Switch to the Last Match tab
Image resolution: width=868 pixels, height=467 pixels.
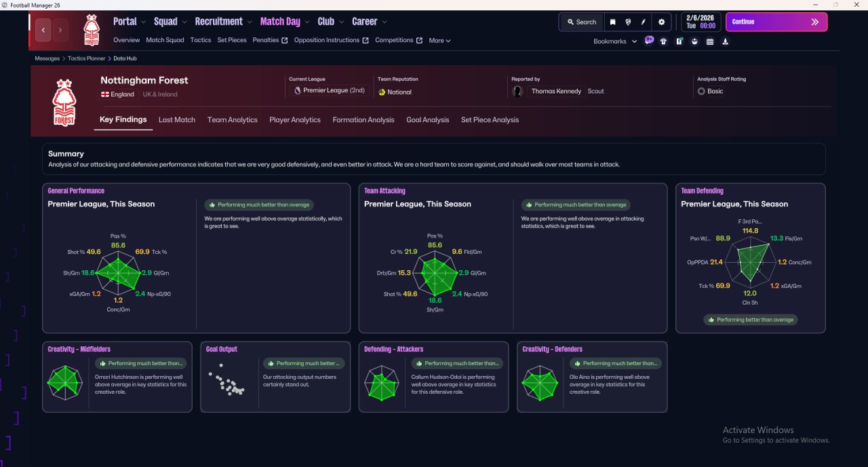(177, 119)
